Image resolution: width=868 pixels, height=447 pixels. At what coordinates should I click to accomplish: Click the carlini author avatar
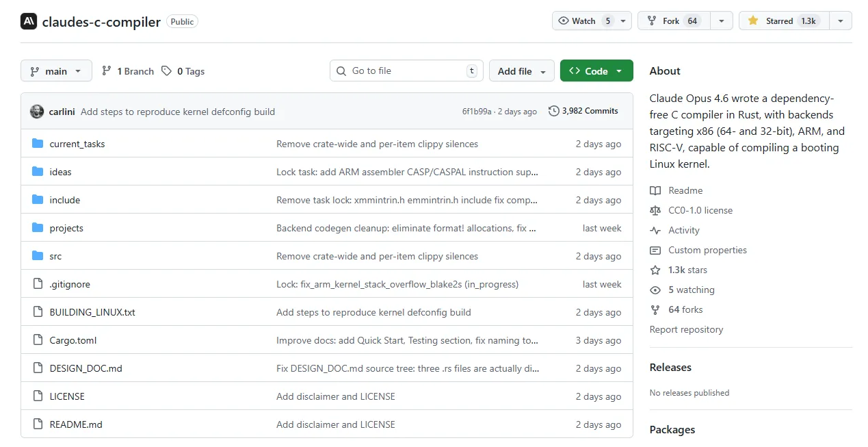coord(37,112)
